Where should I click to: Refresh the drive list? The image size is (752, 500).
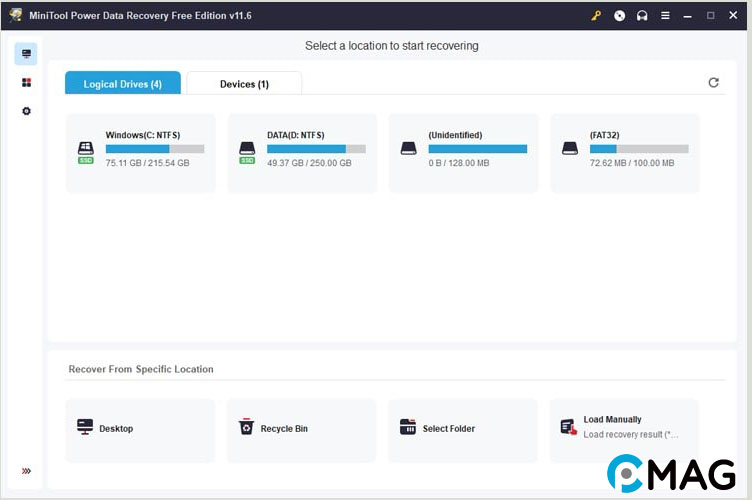713,82
